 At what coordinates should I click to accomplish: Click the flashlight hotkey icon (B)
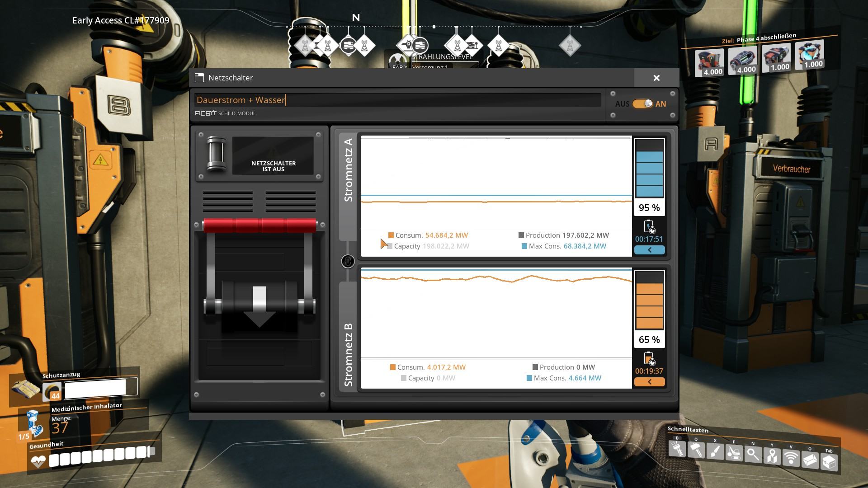677,449
